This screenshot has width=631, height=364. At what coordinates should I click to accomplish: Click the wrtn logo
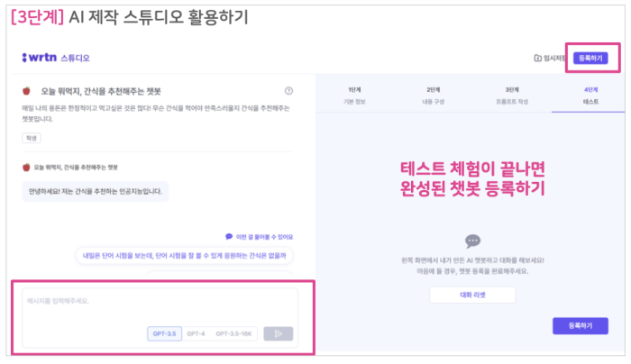pos(40,58)
